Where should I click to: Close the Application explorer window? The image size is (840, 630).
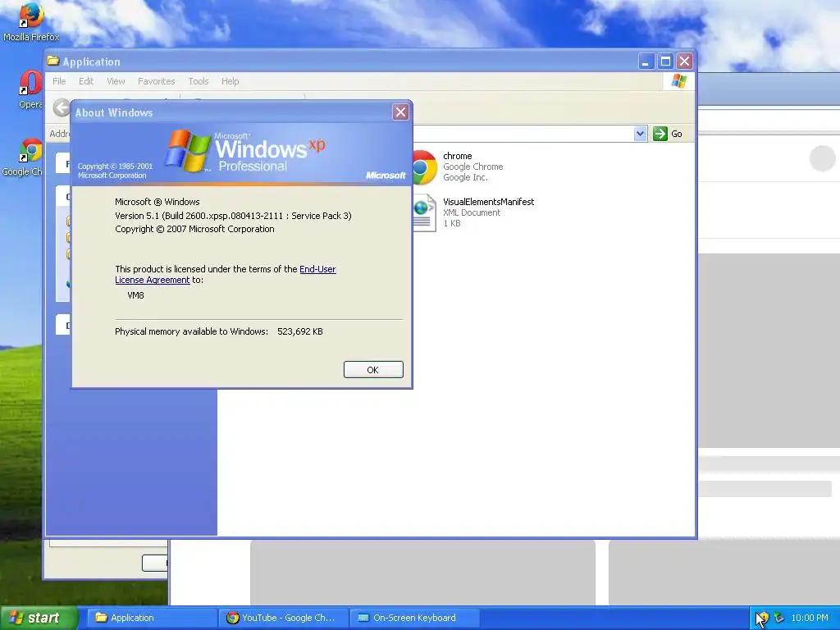[684, 62]
